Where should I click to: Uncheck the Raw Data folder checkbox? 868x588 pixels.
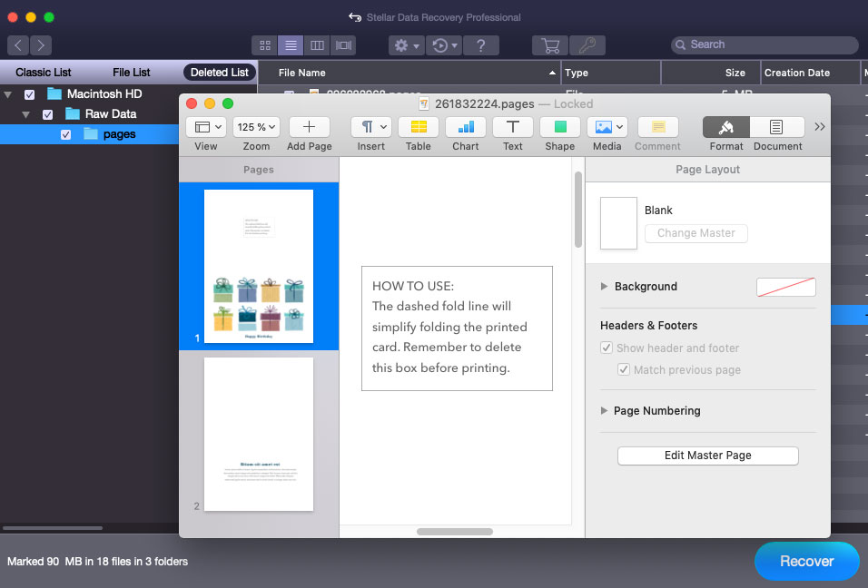pos(49,113)
